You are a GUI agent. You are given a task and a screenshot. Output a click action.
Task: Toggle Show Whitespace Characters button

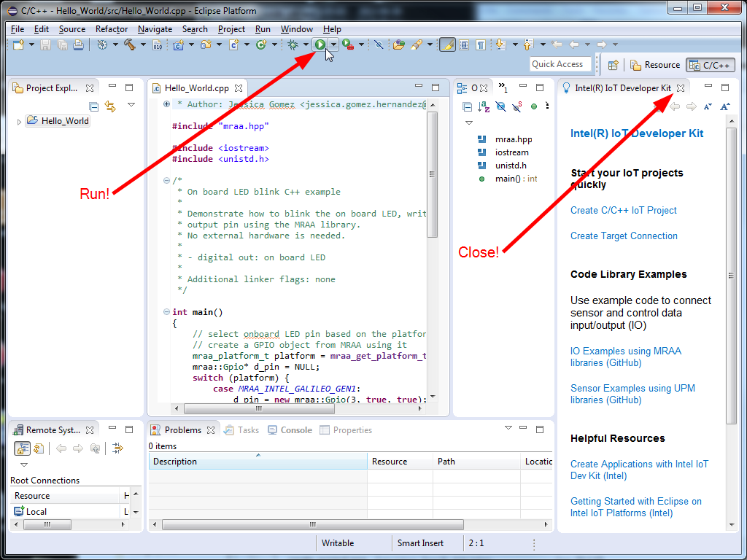click(x=481, y=44)
